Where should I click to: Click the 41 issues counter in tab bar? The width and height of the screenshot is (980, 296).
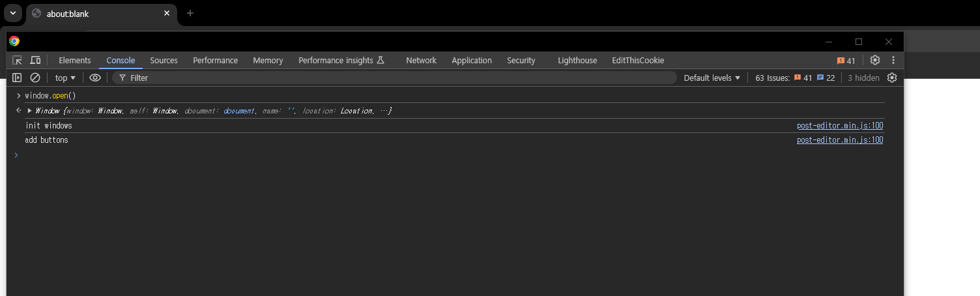pos(846,61)
